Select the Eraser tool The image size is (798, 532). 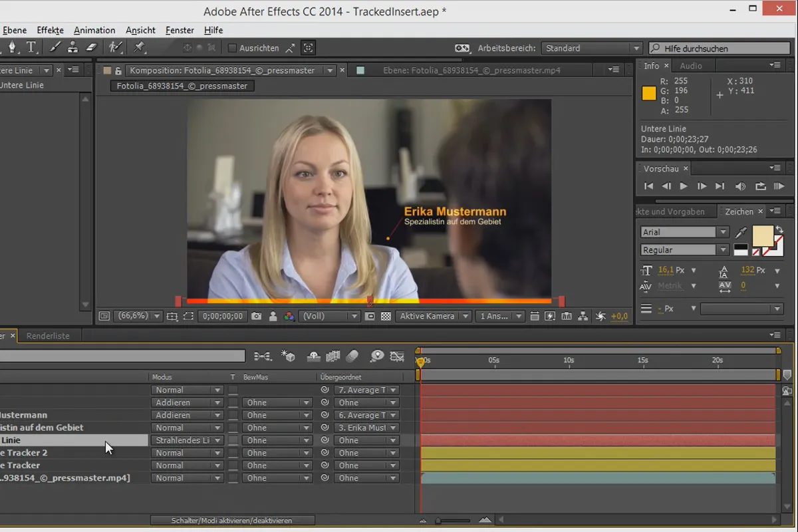pos(92,48)
